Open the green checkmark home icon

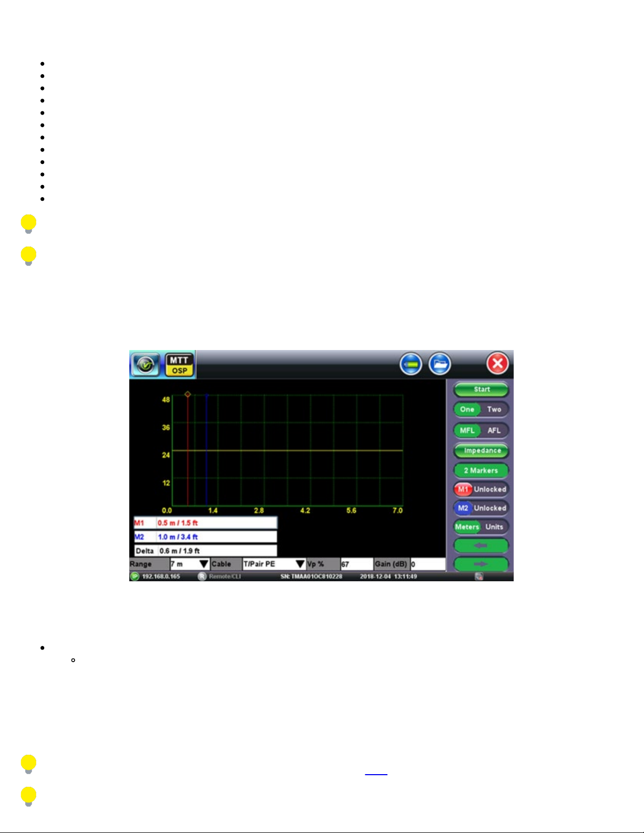146,364
